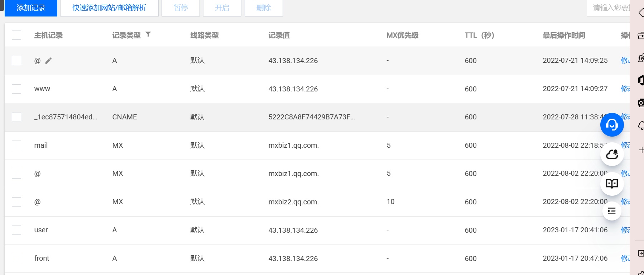Image resolution: width=644 pixels, height=275 pixels.
Task: Click the mxbiz2.qq.com. record value
Action: [x=294, y=202]
